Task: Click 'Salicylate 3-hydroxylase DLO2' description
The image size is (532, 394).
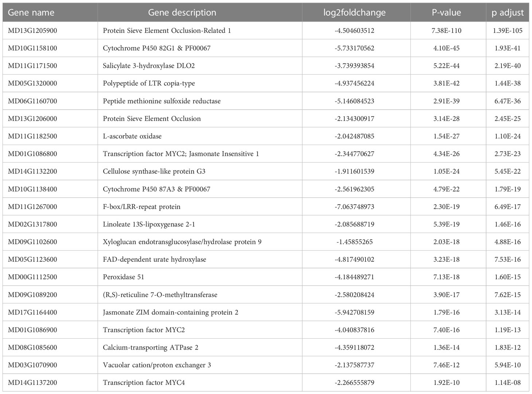Action: [149, 66]
